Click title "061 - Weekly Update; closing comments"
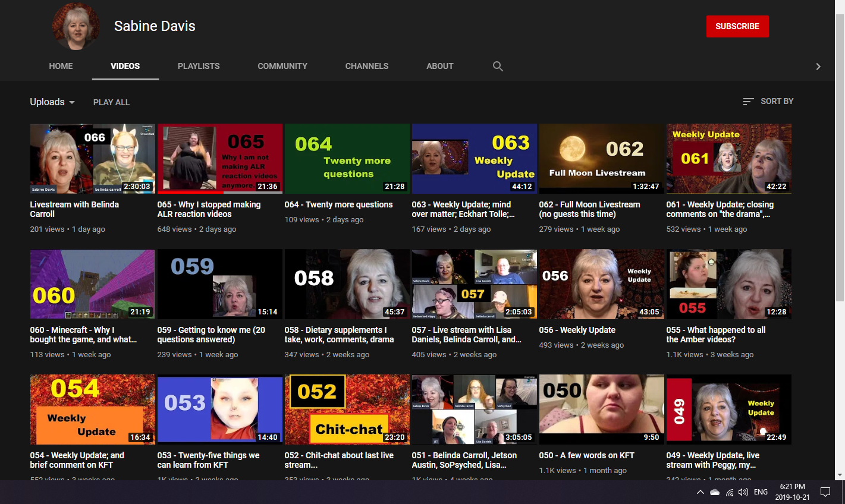845x504 pixels. [720, 209]
